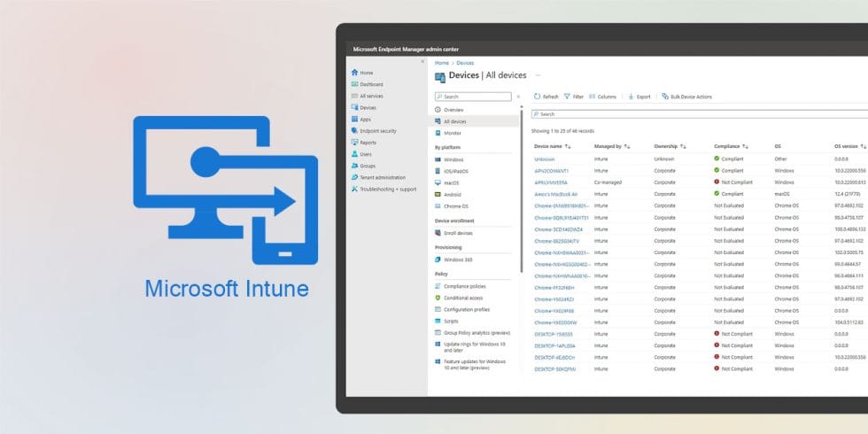Click the Home breadcrumb link

(442, 63)
